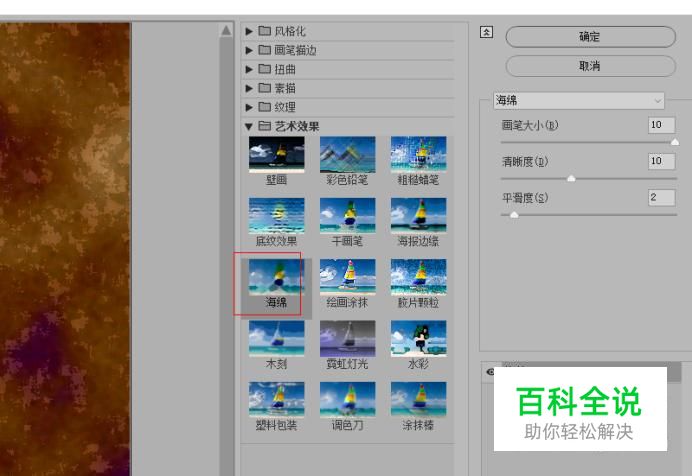The image size is (692, 476).
Task: Select the 塑料包装 filter thumbnail
Action: pos(276,400)
